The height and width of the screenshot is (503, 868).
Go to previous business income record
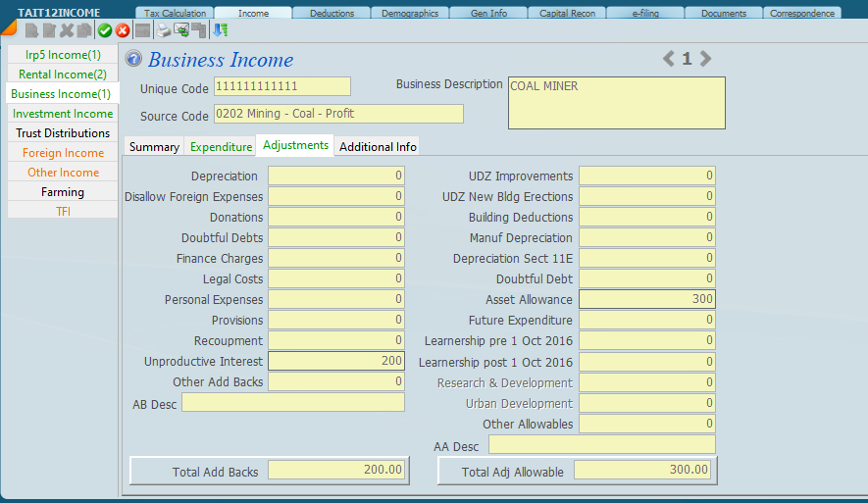(x=669, y=59)
